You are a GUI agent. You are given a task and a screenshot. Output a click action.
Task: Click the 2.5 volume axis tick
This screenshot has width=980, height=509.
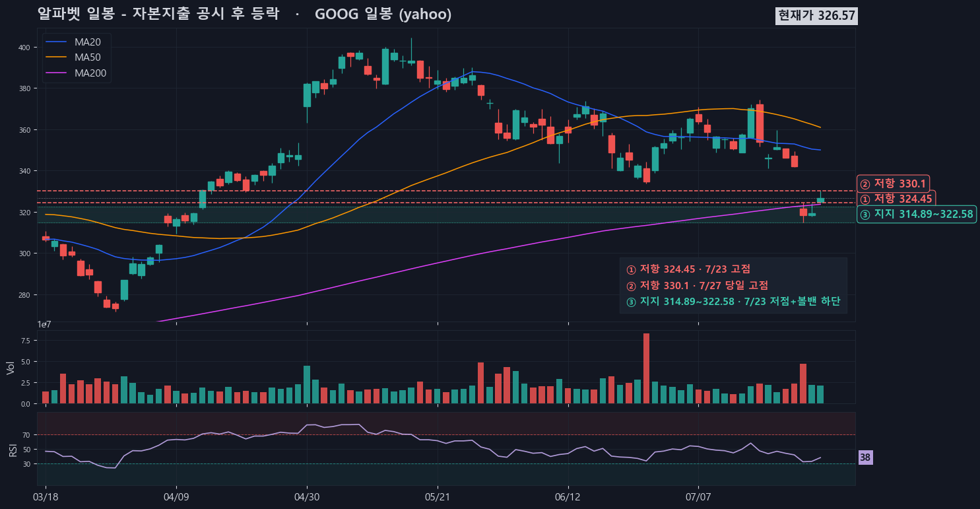26,383
